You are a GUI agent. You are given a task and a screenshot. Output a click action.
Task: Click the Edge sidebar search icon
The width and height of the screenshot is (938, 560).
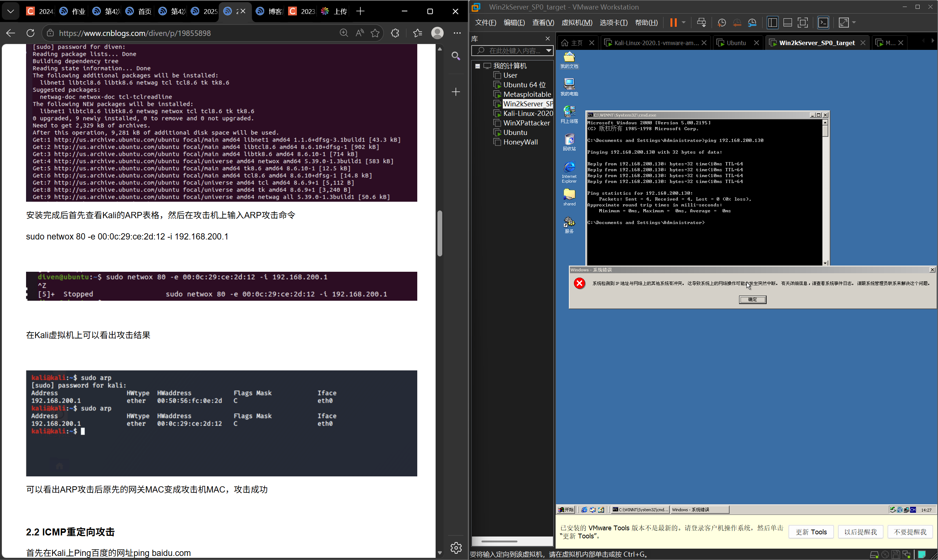click(x=456, y=56)
